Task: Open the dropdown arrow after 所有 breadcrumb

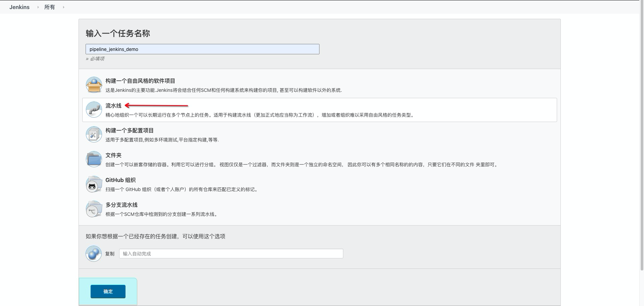Action: pos(63,7)
